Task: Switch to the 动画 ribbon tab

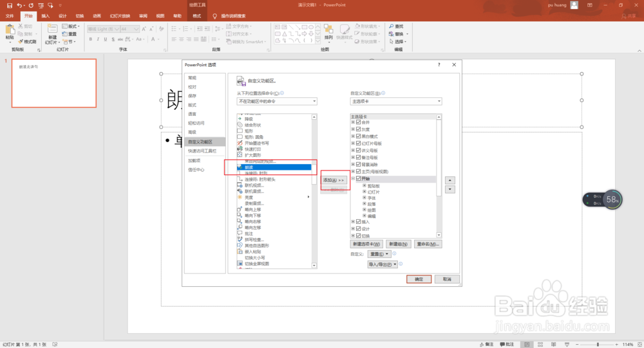Action: [x=97, y=16]
